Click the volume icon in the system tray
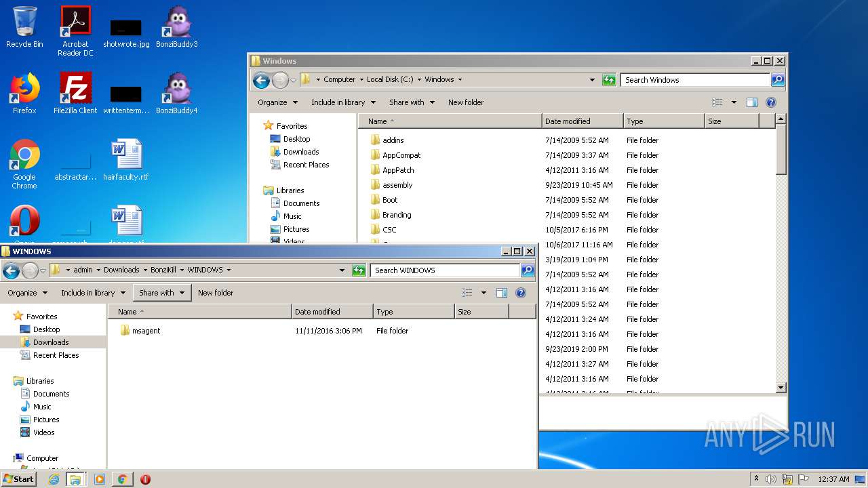This screenshot has width=868, height=488. (x=771, y=479)
